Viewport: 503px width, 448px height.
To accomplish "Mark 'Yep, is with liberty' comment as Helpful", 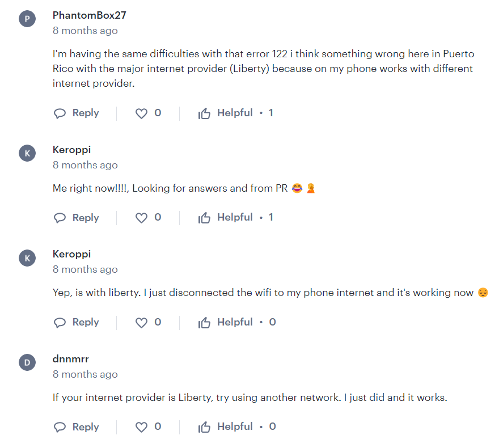I will tap(225, 322).
